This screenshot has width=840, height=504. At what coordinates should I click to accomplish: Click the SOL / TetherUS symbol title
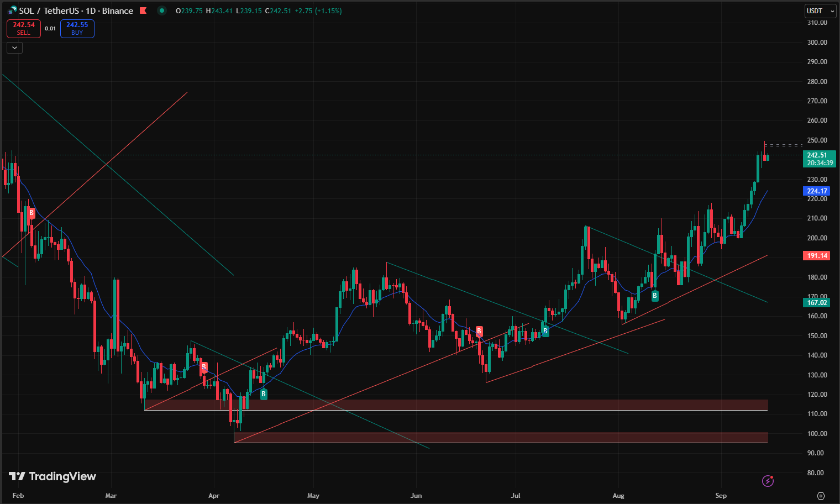[76, 11]
